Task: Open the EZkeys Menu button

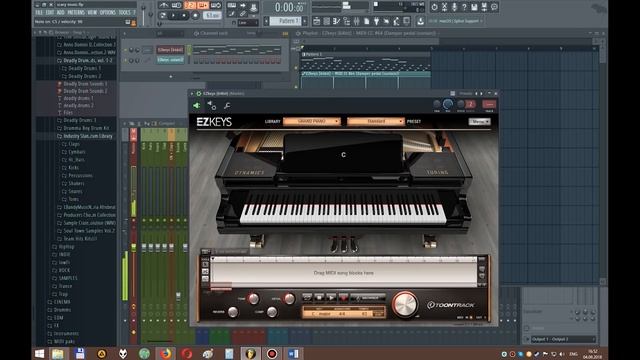Action: click(479, 122)
